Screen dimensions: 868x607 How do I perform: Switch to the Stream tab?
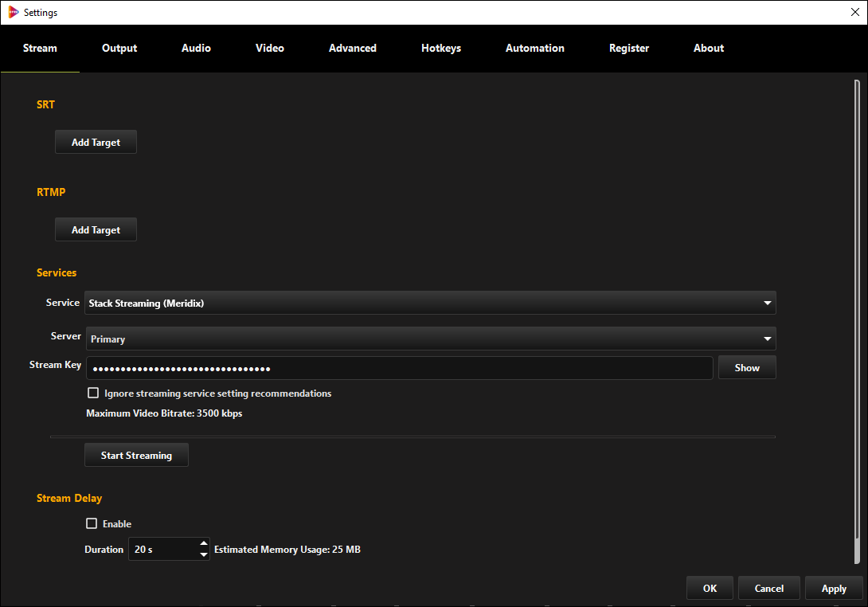[x=40, y=48]
